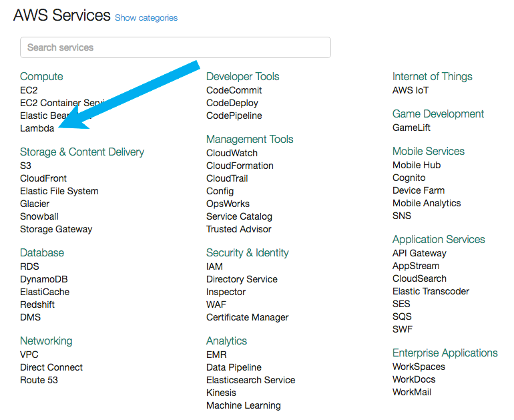Open Certificate Manager service

coord(247,317)
